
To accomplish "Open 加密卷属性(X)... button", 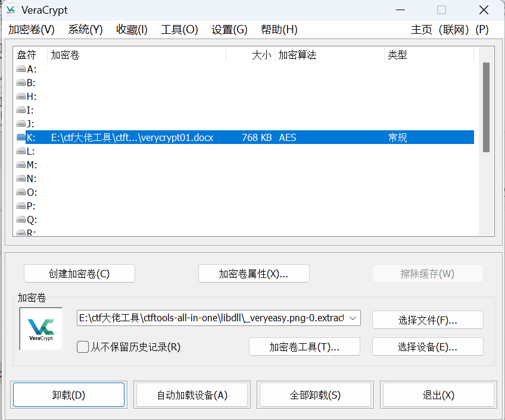I will point(254,274).
